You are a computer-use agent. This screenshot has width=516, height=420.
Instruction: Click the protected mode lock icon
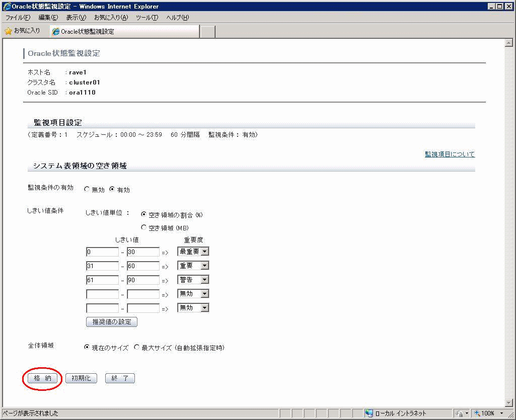460,413
